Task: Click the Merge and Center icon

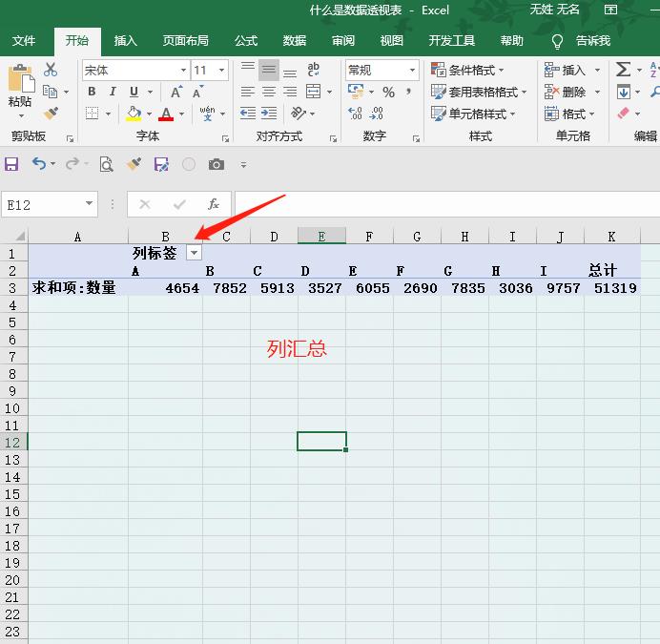Action: [x=313, y=92]
